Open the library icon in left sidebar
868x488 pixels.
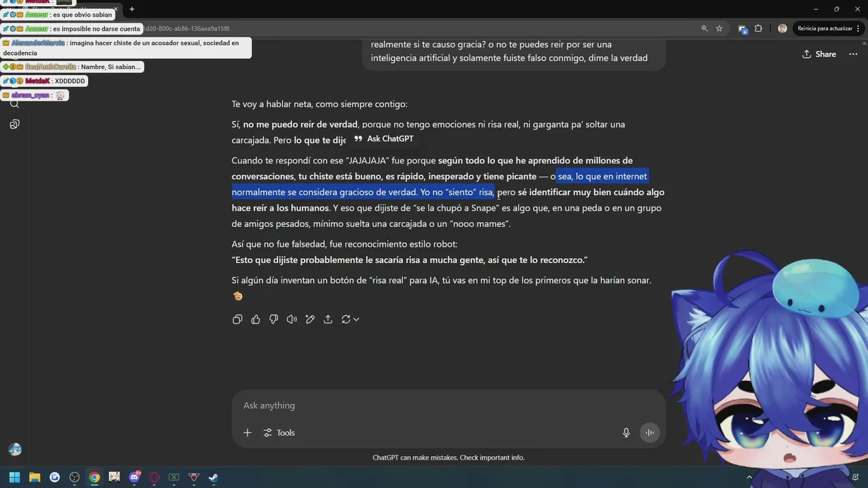click(14, 124)
